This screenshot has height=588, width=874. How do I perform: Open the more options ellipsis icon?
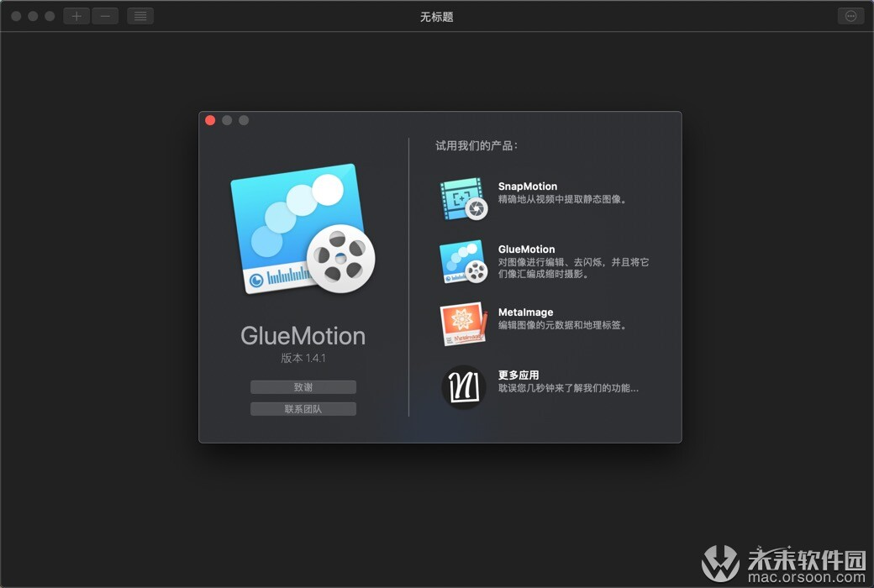click(x=850, y=16)
